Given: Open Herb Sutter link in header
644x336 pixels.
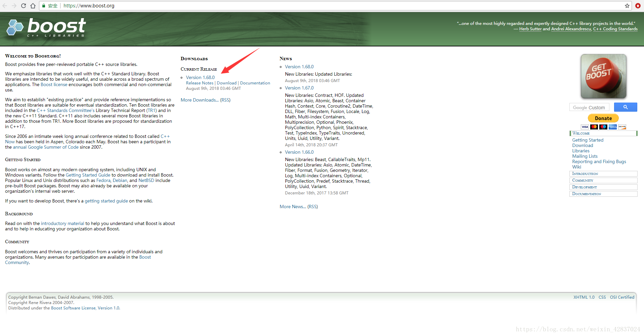Looking at the screenshot, I should coord(530,29).
